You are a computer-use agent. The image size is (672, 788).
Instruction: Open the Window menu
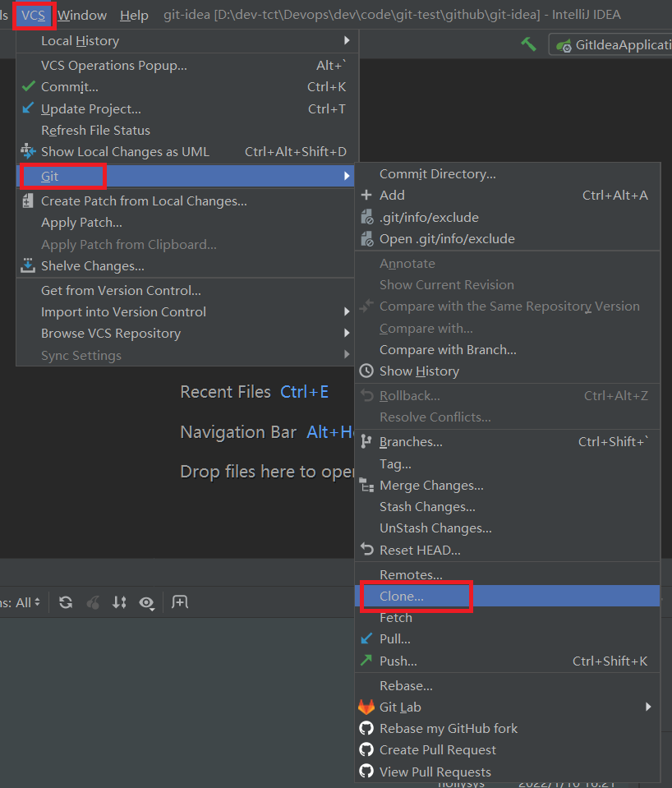pos(82,16)
